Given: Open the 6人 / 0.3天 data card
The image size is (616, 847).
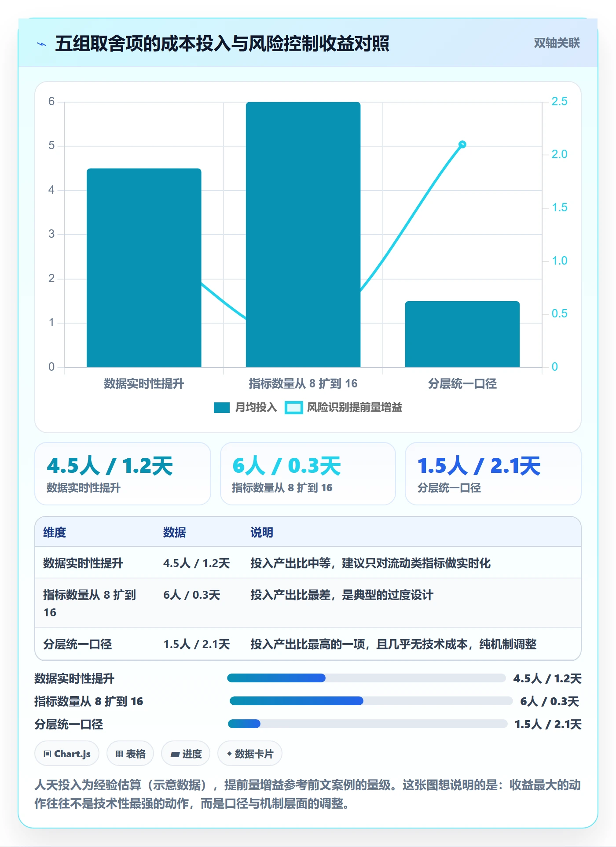Looking at the screenshot, I should click(x=308, y=474).
